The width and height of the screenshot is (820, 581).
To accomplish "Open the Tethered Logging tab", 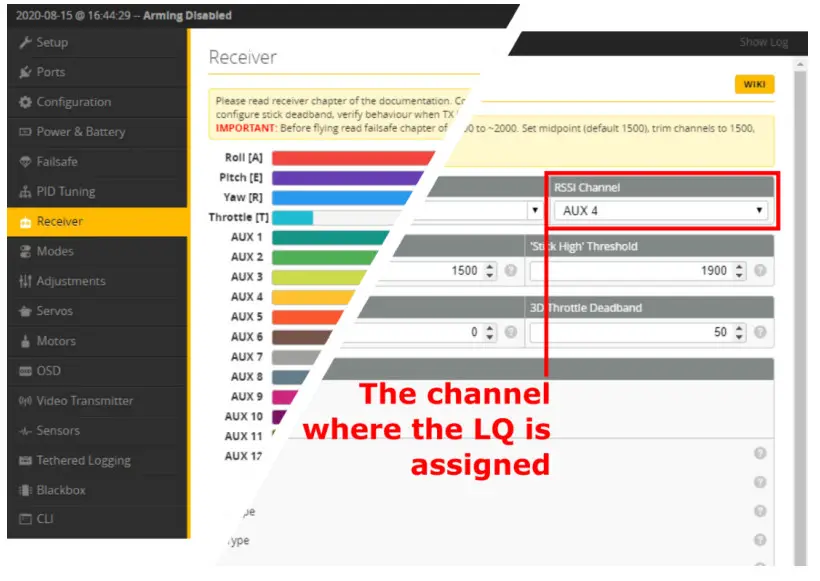I will coord(97,461).
